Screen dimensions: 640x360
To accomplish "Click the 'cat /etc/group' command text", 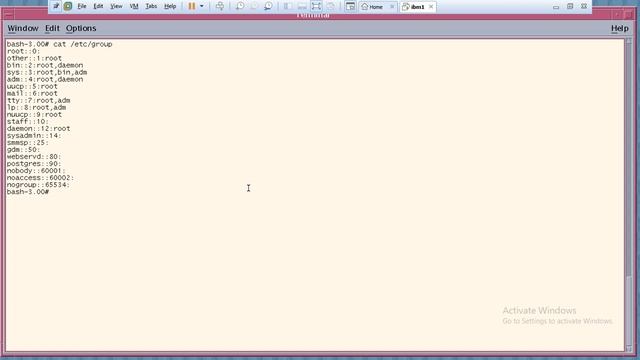I will coord(83,44).
